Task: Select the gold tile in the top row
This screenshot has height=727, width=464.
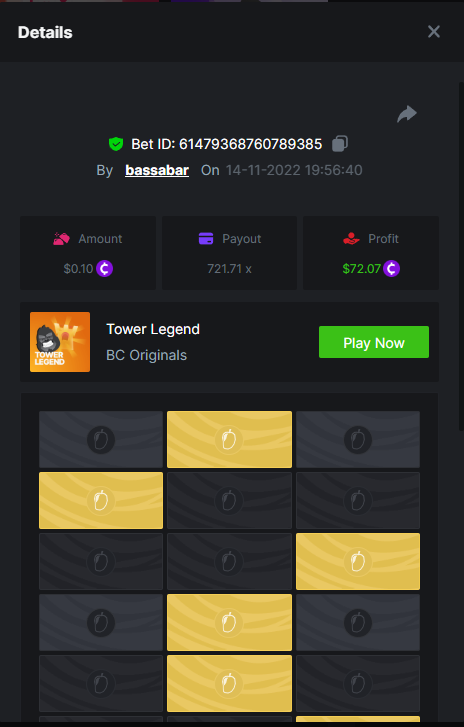Action: [x=229, y=439]
